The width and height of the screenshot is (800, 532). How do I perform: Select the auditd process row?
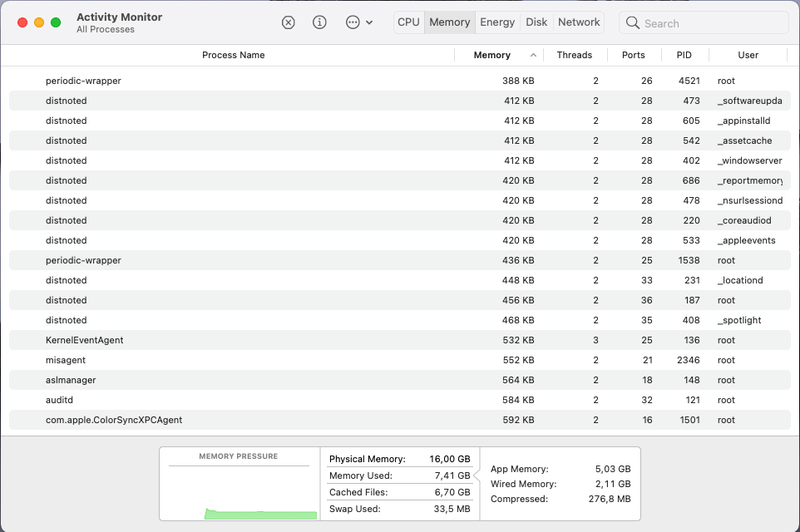(x=400, y=399)
